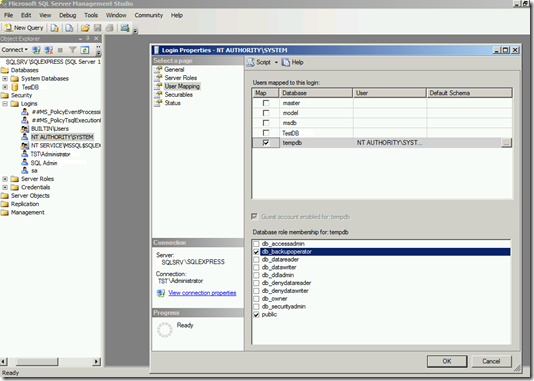
Task: Open the Debug menu
Action: 67,15
